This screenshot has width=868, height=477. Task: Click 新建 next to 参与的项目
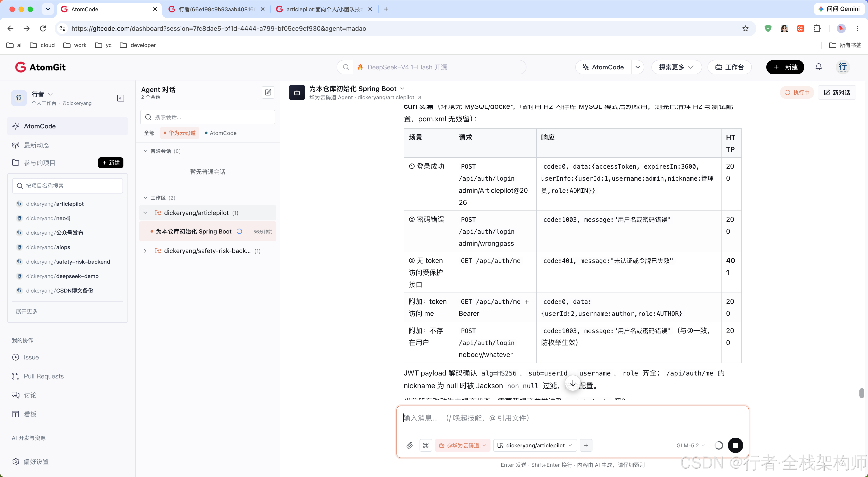coord(111,163)
